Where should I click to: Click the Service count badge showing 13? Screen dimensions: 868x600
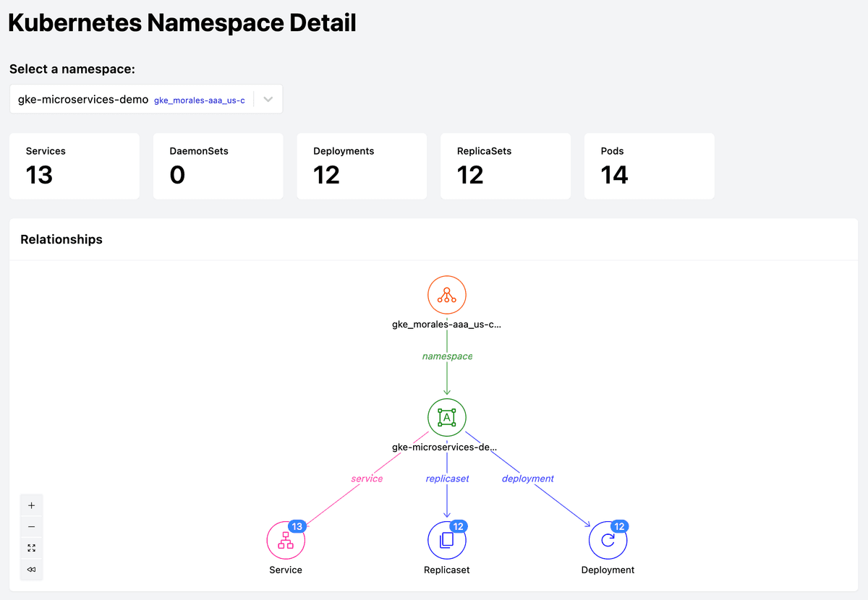[x=297, y=526]
